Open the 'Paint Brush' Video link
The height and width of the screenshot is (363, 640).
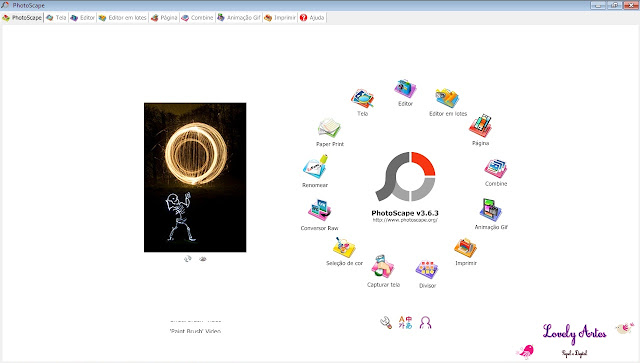click(195, 331)
